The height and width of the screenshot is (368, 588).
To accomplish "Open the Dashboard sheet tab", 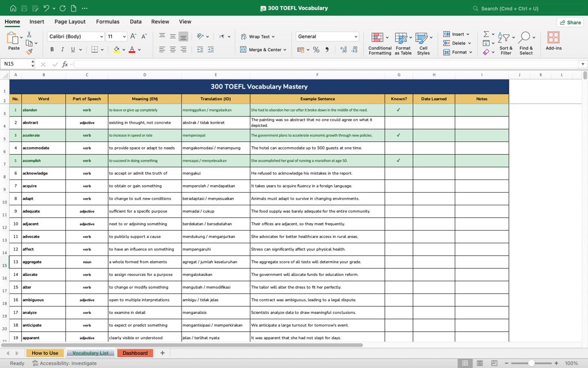I will (135, 353).
